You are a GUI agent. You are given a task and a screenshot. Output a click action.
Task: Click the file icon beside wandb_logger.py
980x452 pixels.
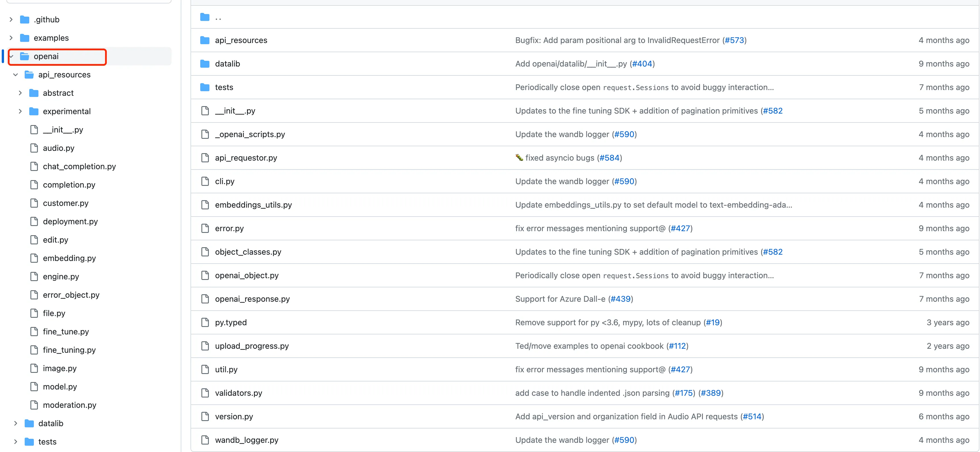tap(205, 440)
